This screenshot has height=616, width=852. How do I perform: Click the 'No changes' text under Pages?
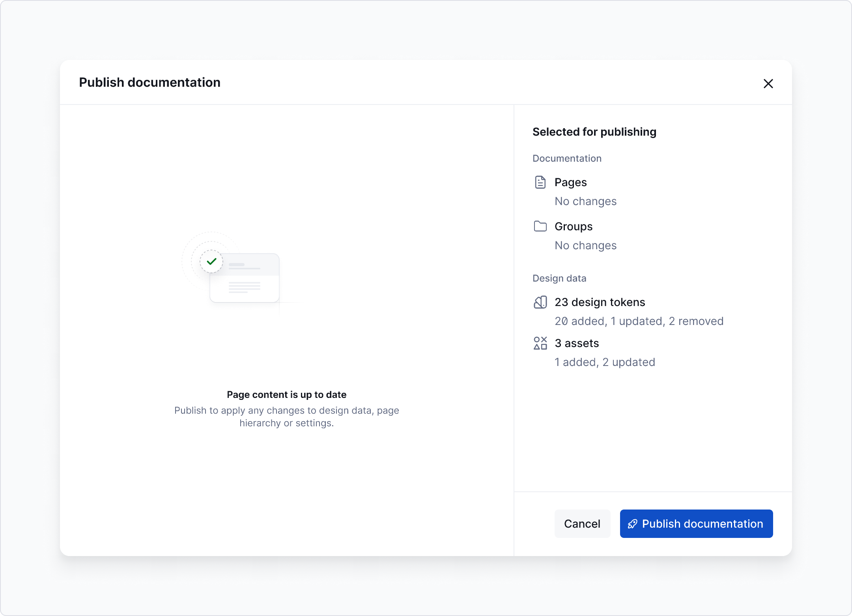[x=585, y=201]
